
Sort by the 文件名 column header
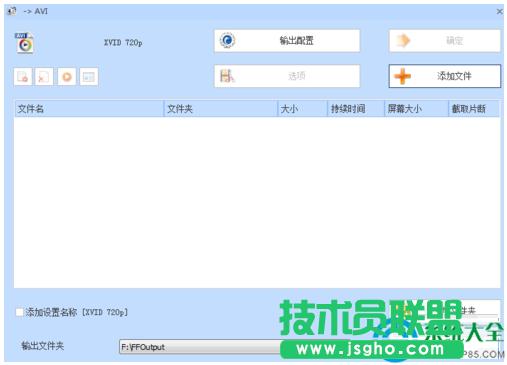click(89, 109)
